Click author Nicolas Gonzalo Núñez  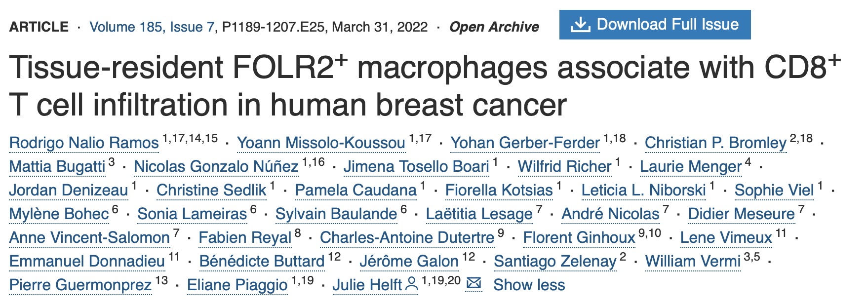(216, 166)
